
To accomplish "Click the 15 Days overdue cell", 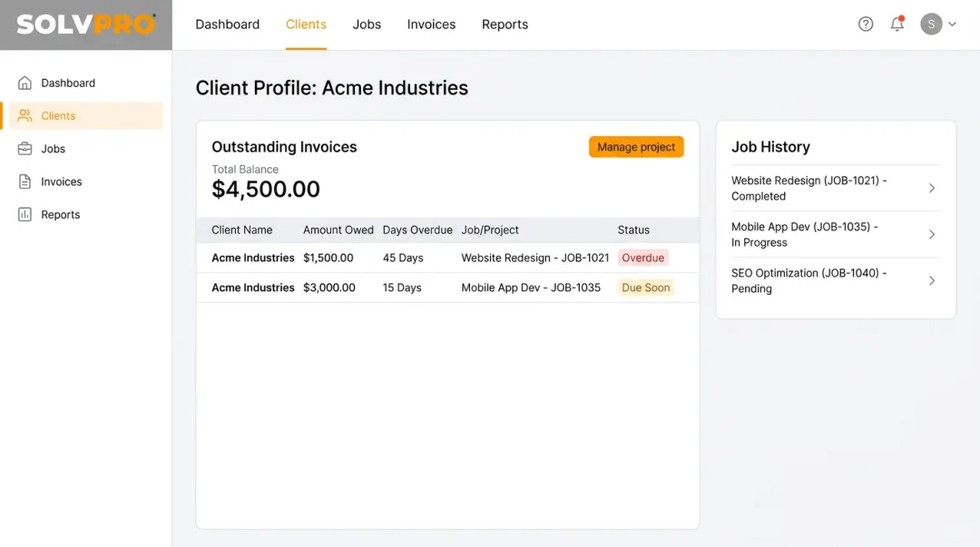I will [x=402, y=288].
